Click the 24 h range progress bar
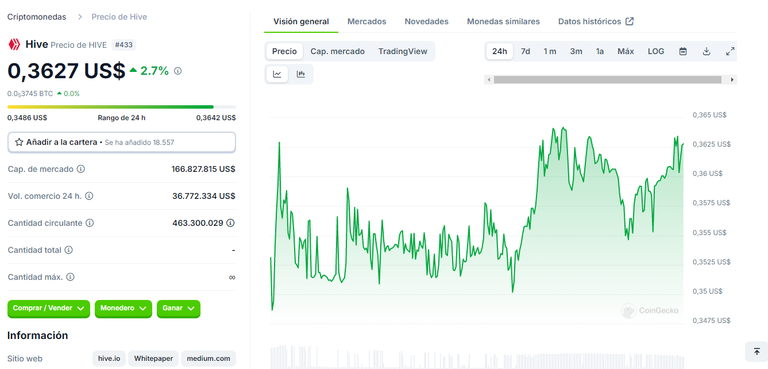 (x=121, y=106)
